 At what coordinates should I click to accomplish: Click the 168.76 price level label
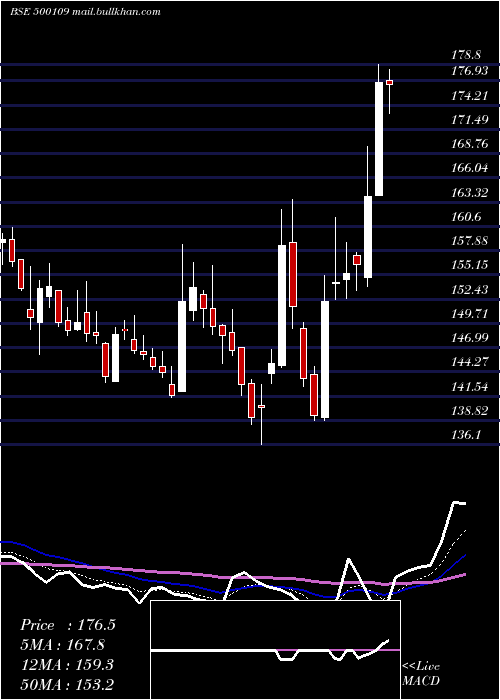click(470, 144)
